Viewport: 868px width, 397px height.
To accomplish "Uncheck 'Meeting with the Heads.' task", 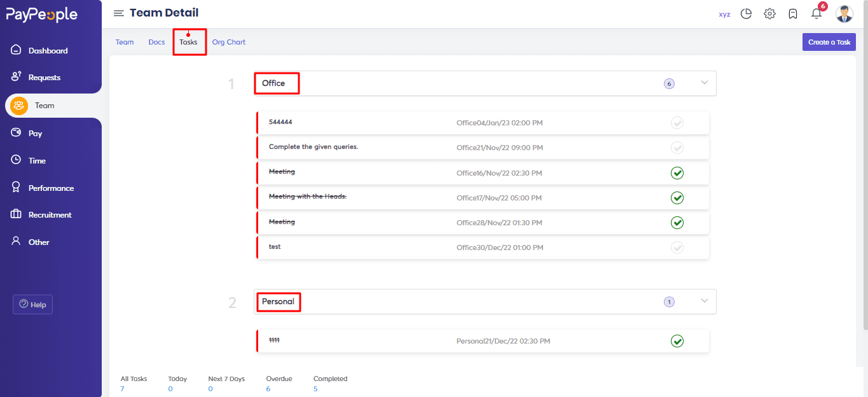I will click(x=677, y=198).
